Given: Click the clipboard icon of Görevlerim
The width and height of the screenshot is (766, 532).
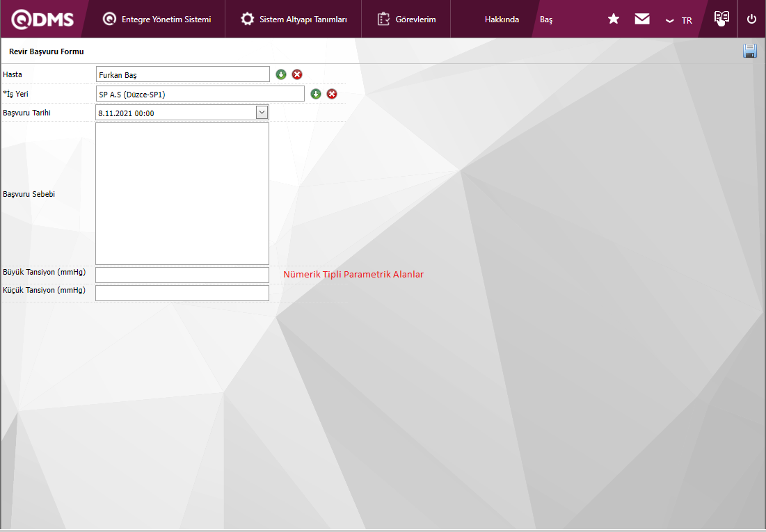Looking at the screenshot, I should coord(383,19).
